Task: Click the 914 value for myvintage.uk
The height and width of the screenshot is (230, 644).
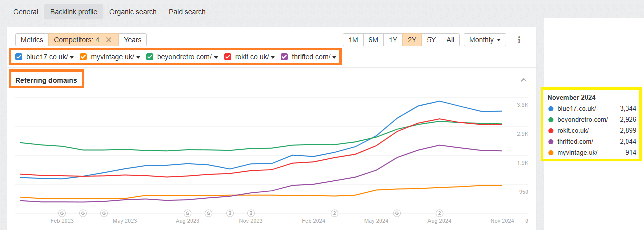Action: coord(631,152)
